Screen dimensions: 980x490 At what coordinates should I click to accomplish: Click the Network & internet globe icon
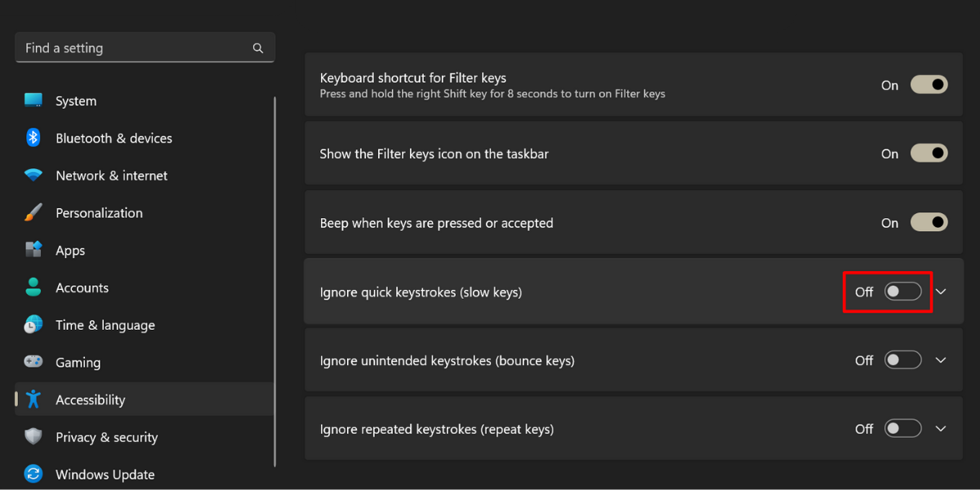click(34, 175)
